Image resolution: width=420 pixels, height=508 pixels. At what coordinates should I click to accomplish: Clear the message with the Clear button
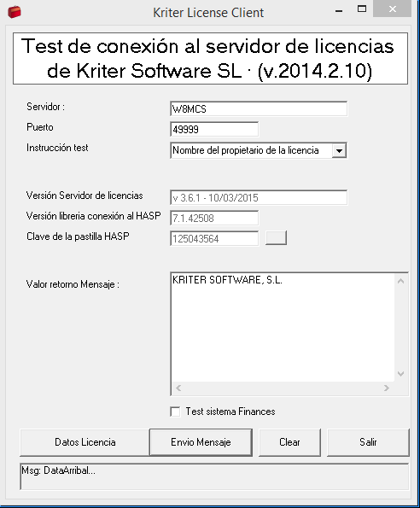(x=289, y=442)
